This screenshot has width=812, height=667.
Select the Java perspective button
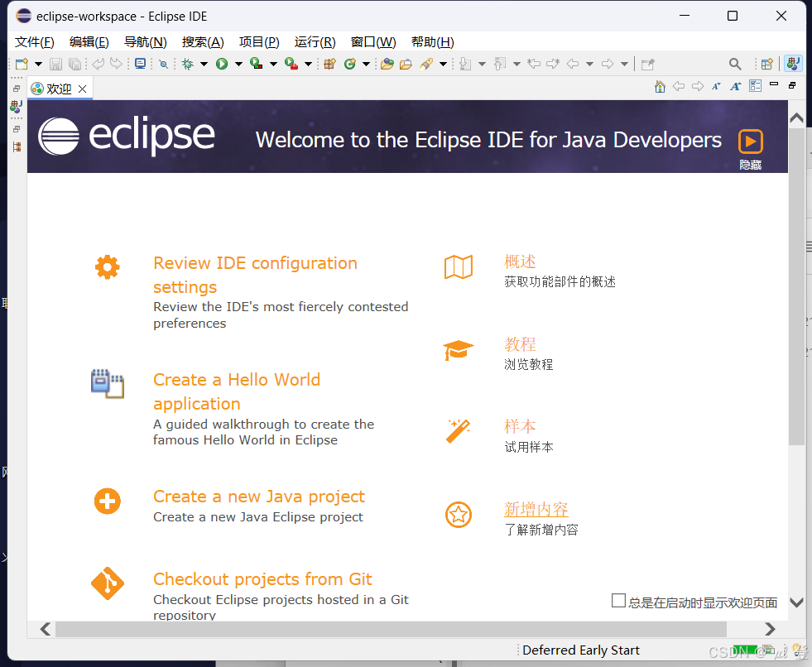coord(793,64)
